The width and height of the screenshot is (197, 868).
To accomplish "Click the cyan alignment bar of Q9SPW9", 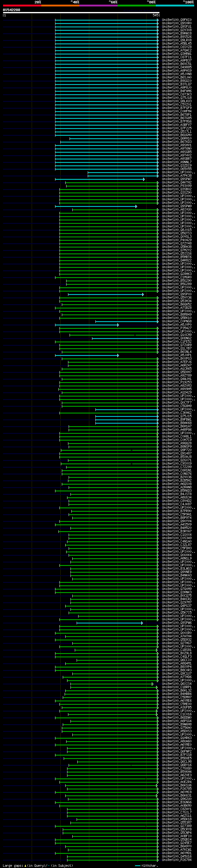I will tap(96, 206).
